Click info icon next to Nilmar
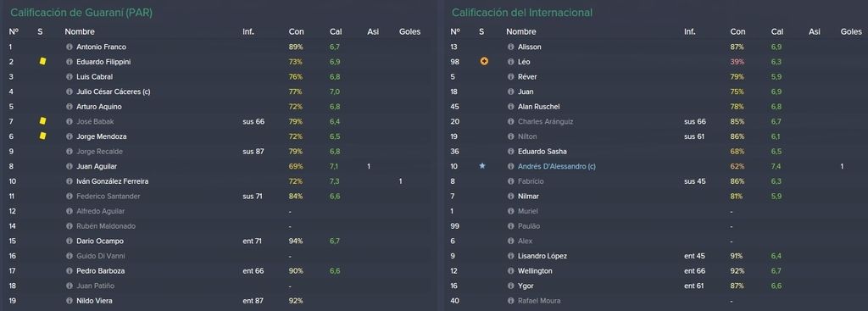Screen dimensions: 868x311 click(x=510, y=197)
